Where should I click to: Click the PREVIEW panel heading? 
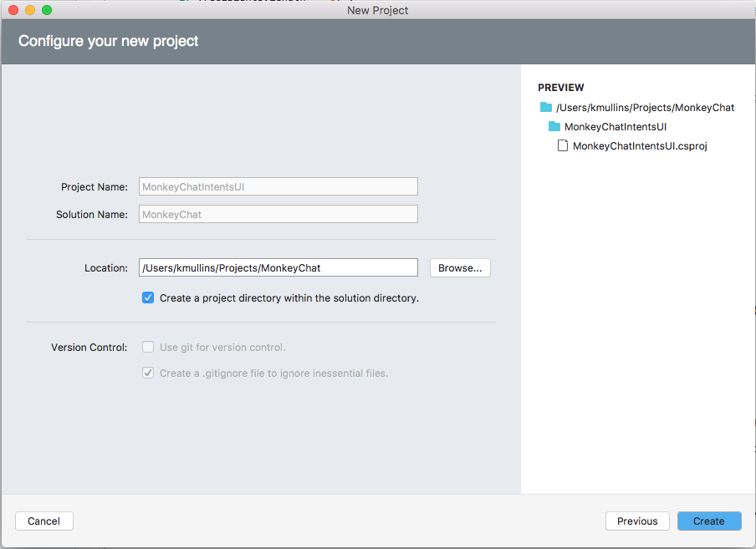[x=560, y=87]
